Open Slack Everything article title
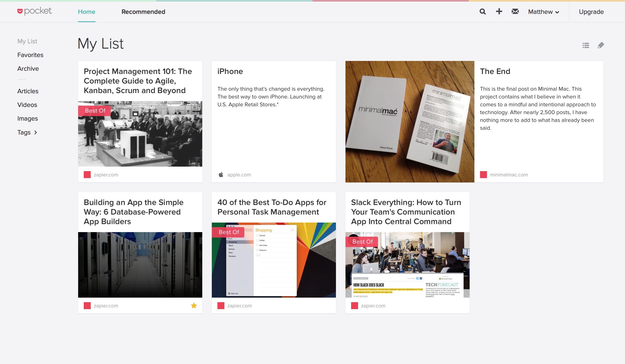 pos(406,212)
